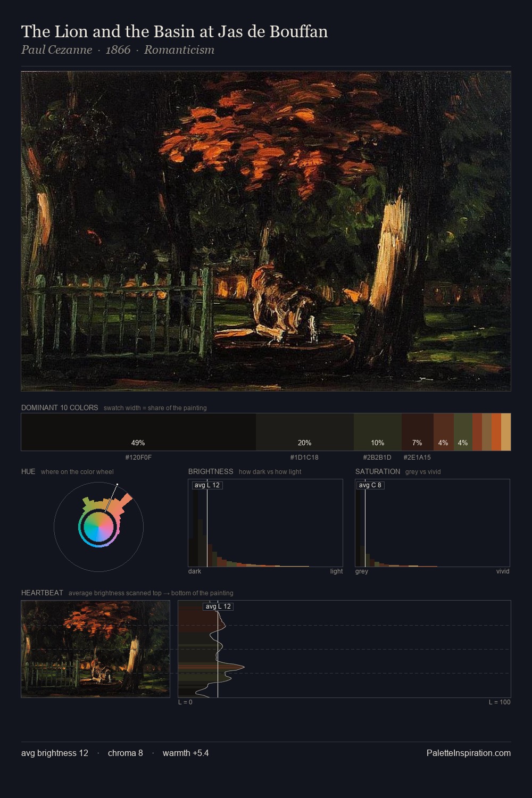
Task: Select the 20% dark grey swatch
Action: coord(305,432)
